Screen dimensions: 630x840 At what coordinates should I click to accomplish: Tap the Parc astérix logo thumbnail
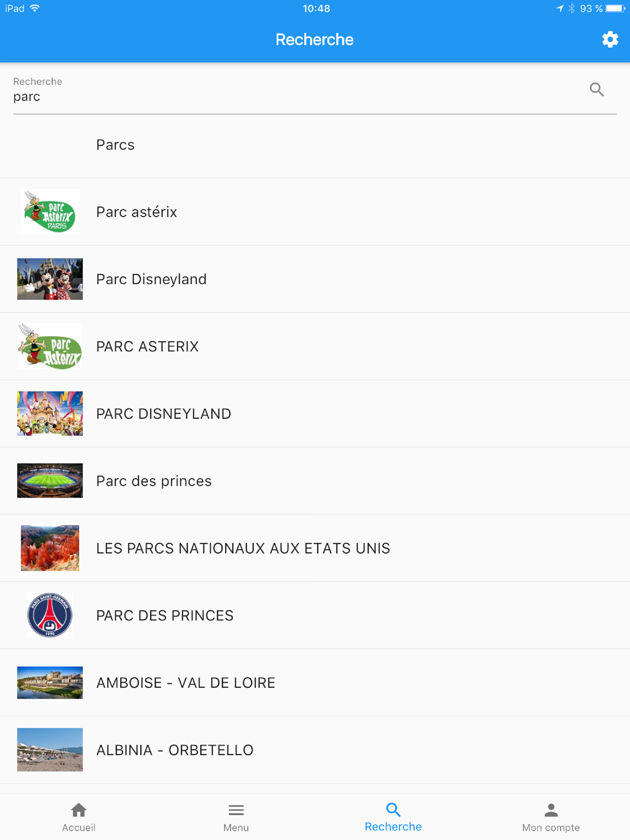(50, 212)
